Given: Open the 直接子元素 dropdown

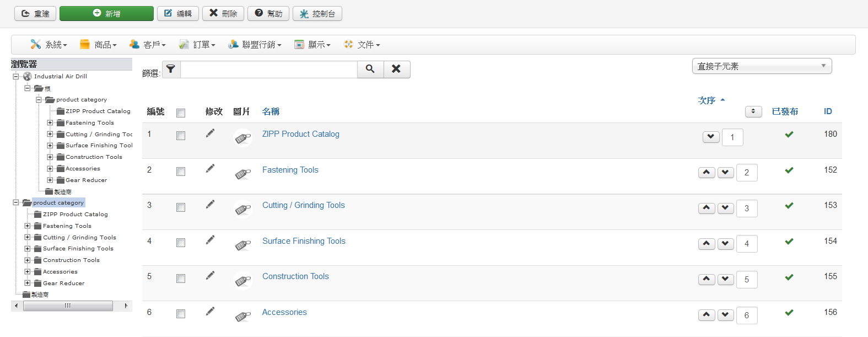Looking at the screenshot, I should [762, 66].
